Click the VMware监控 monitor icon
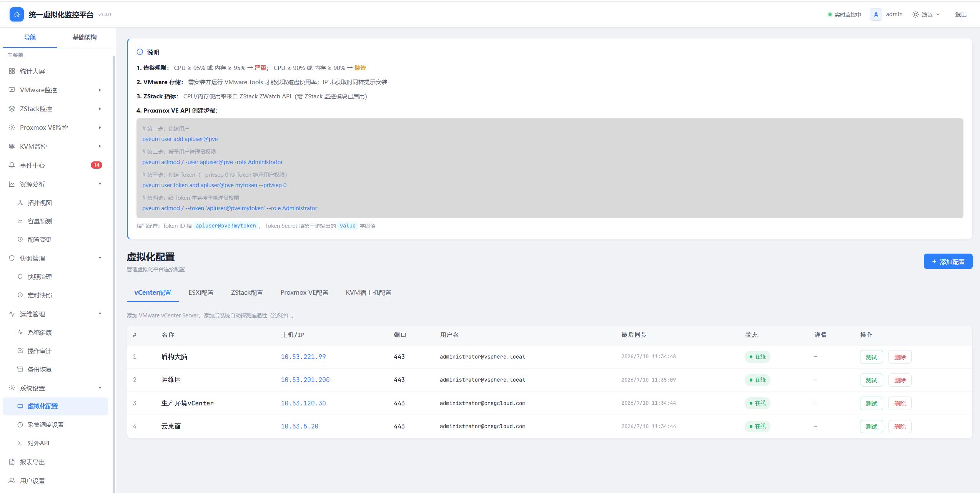Screen dimensions: 980x493 tap(12, 90)
